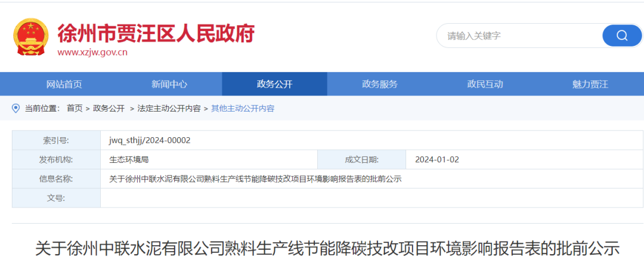Click the 徐州市贾汪区人民政府 site title

(x=156, y=33)
